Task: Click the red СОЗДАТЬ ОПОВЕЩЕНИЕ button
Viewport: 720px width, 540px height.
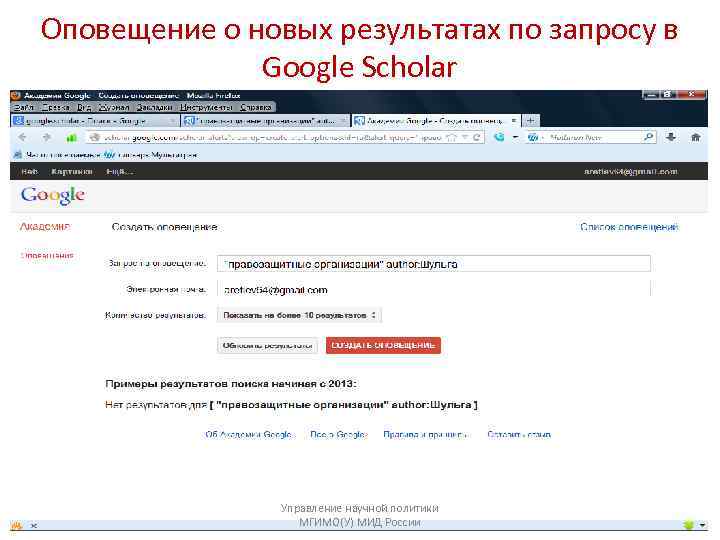Action: pyautogui.click(x=383, y=345)
